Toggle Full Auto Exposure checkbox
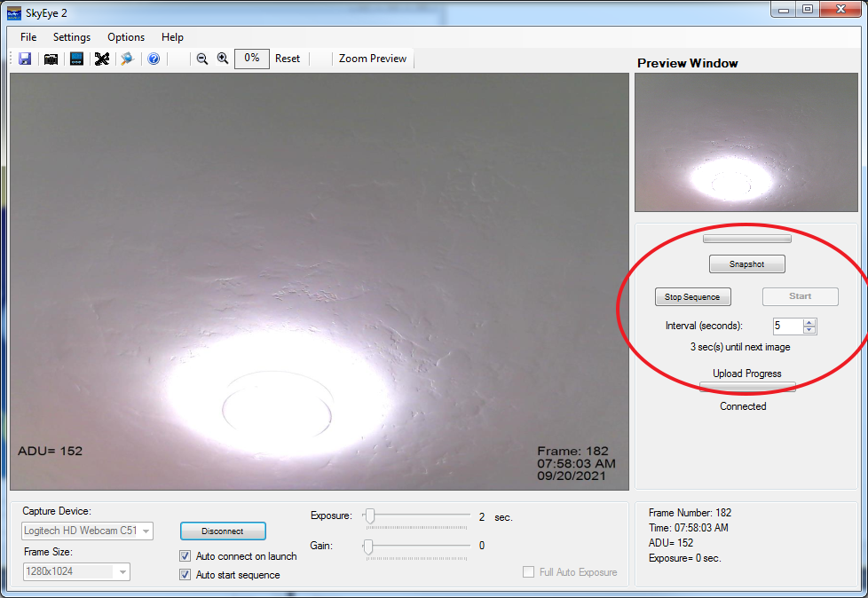Screen dimensions: 868x598 pos(529,572)
